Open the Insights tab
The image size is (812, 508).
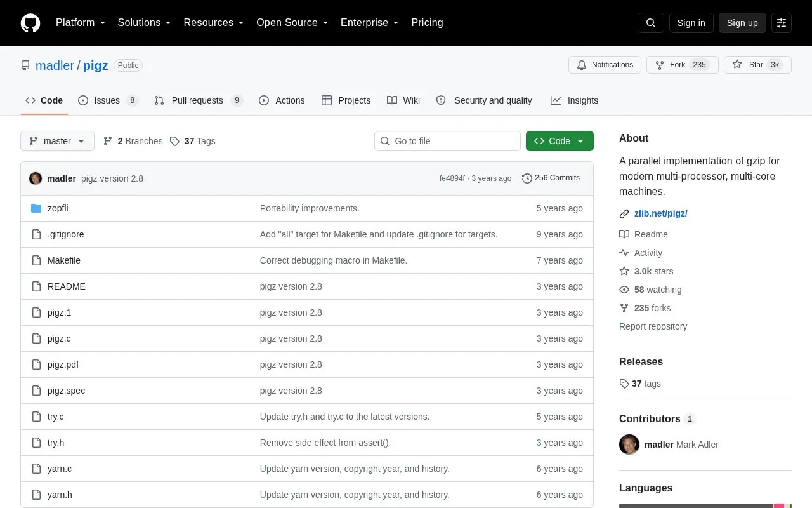click(574, 100)
